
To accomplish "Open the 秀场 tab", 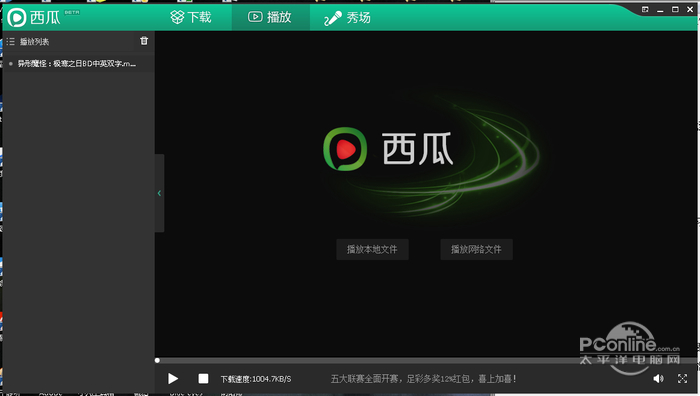I will 347,18.
